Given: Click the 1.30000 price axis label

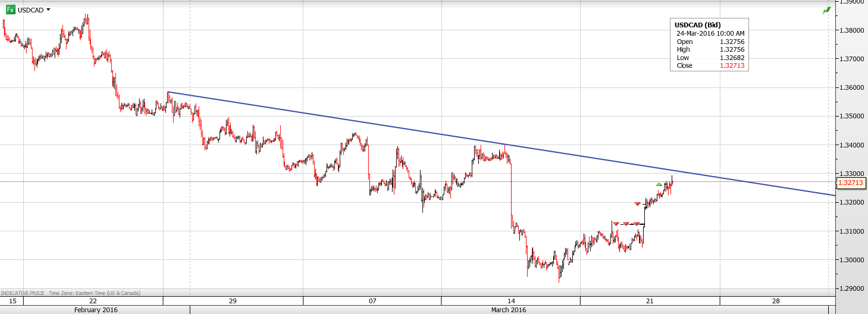Looking at the screenshot, I should pyautogui.click(x=851, y=260).
